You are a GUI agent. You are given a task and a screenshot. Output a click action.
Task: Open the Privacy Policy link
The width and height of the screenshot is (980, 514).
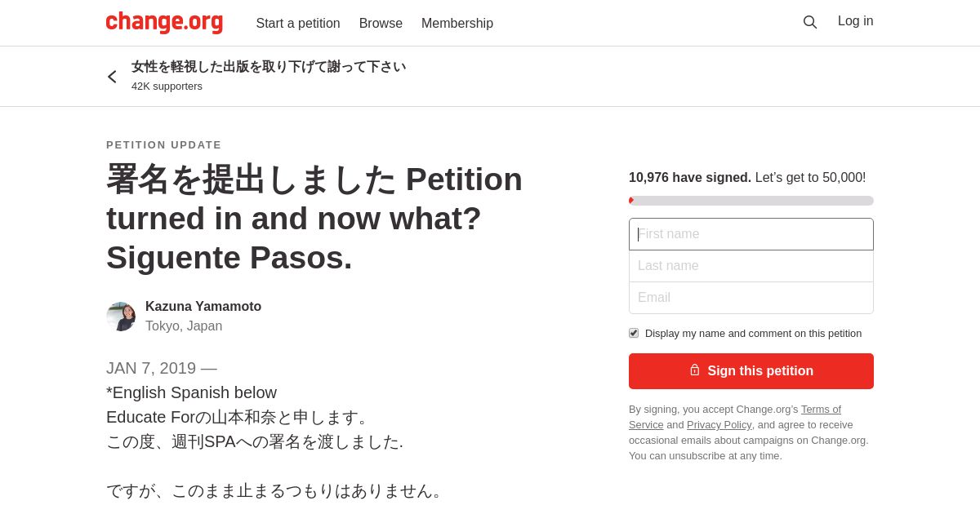pos(719,424)
